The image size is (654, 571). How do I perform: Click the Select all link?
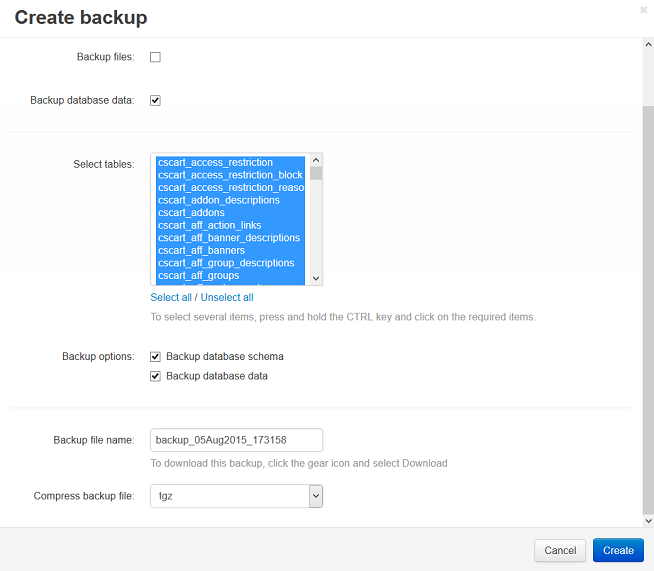pyautogui.click(x=171, y=297)
